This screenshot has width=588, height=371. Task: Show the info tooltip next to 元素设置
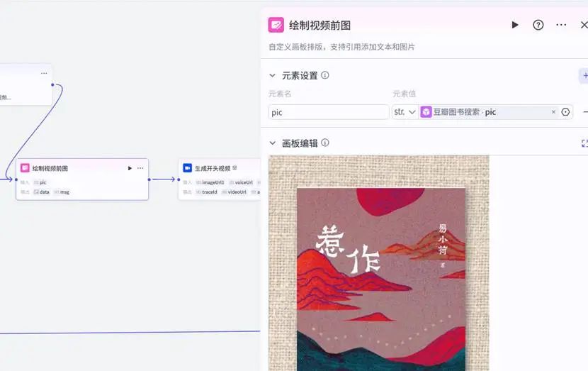coord(325,75)
